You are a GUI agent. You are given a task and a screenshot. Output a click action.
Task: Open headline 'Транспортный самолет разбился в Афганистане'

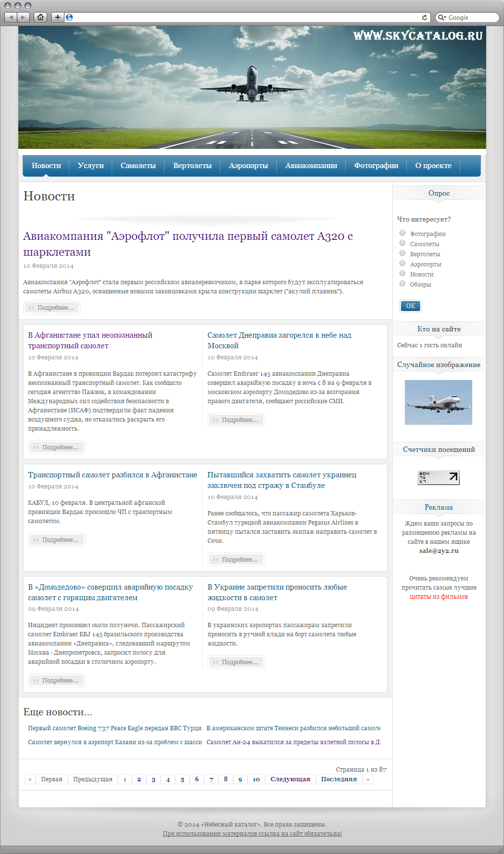click(113, 474)
